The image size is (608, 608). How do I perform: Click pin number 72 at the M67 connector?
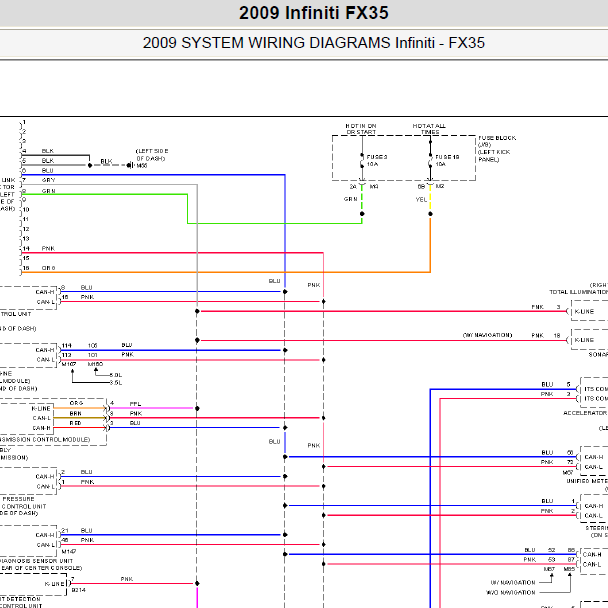(x=570, y=462)
